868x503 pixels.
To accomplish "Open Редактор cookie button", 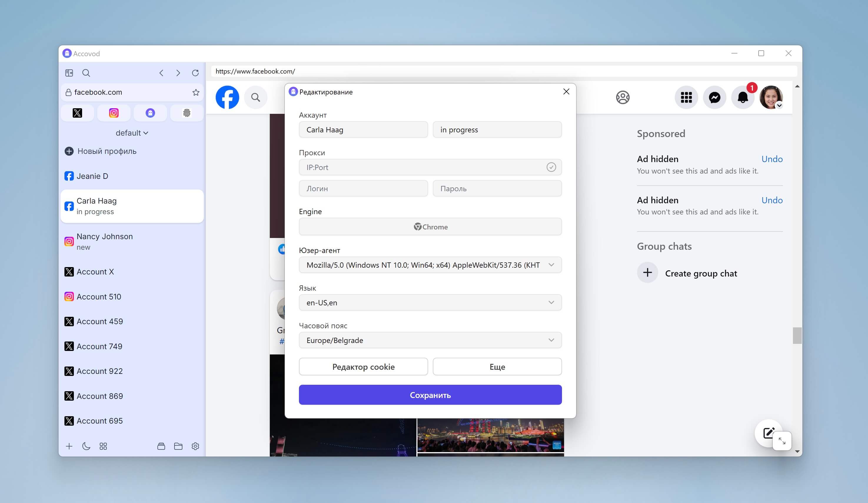I will 363,367.
